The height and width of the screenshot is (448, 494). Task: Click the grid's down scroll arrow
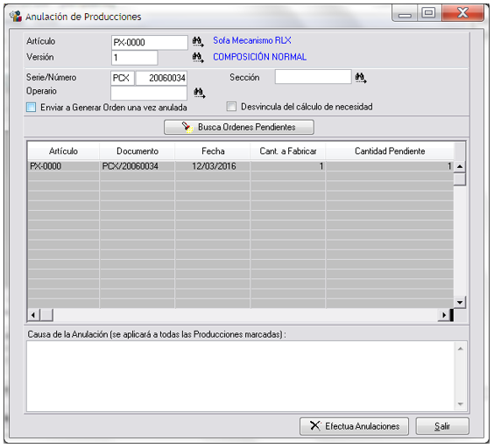[460, 303]
